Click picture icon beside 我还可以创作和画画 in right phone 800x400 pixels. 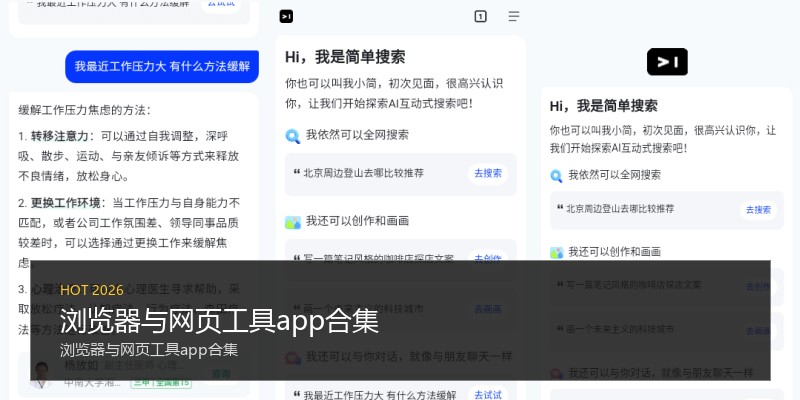pos(556,253)
